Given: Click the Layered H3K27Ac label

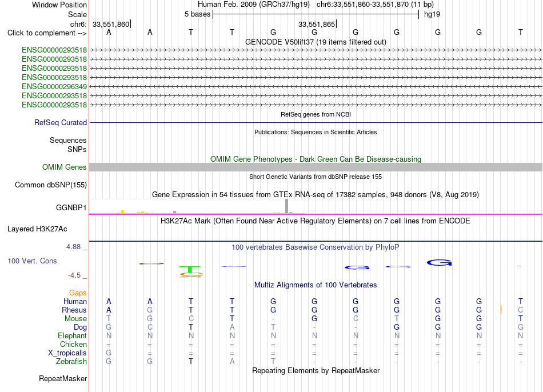Looking at the screenshot, I should click(37, 229).
